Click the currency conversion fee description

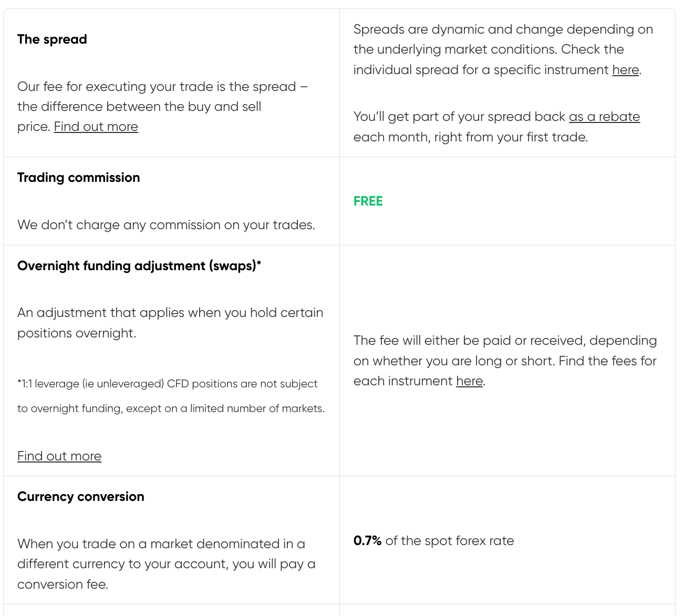167,564
